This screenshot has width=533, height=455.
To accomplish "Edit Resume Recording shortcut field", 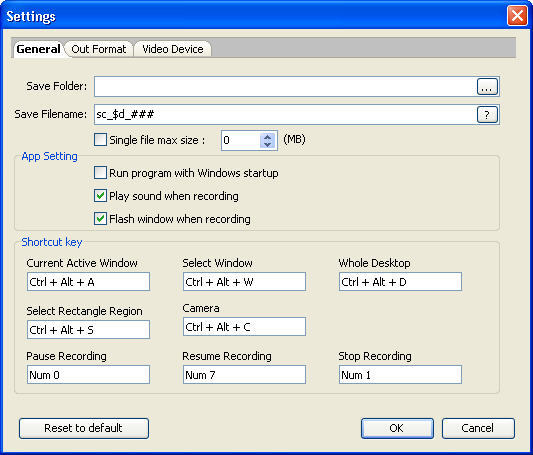I will click(244, 375).
